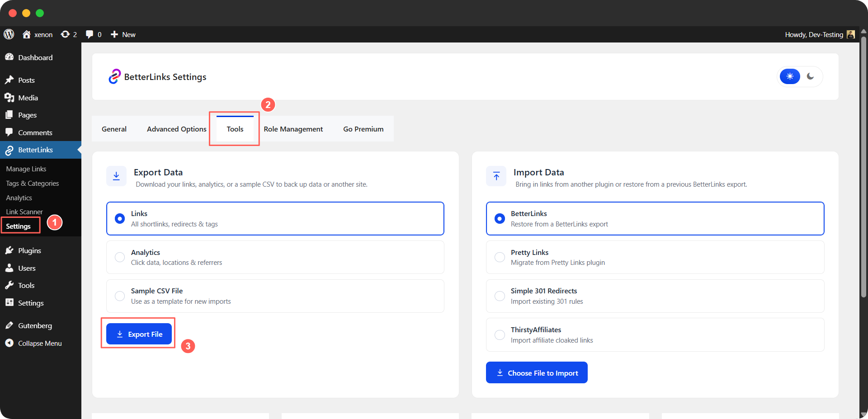Select the Sample CSV File radio button
This screenshot has height=419, width=868.
click(x=120, y=296)
